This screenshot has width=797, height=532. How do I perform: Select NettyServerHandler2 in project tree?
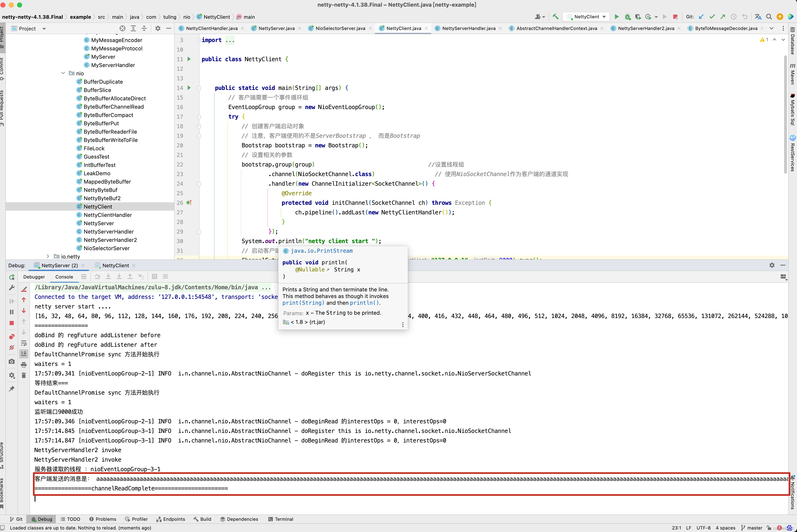110,240
